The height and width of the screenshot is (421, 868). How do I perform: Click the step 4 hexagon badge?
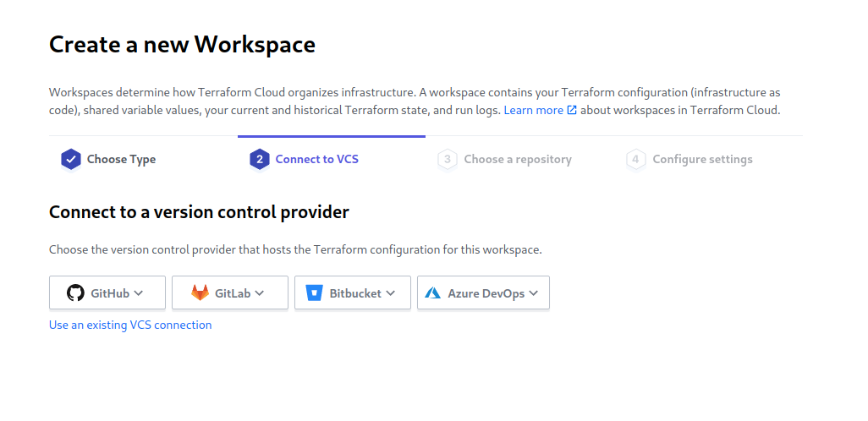[636, 159]
